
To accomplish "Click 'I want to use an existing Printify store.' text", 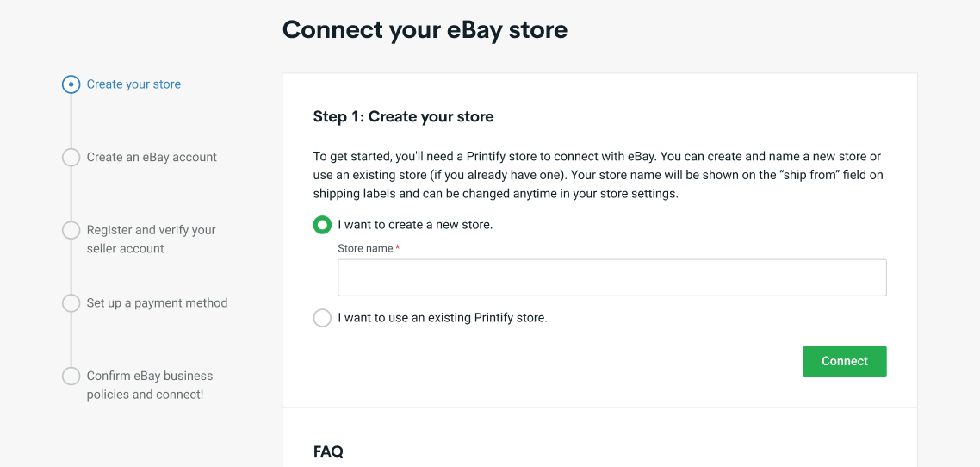I will click(x=443, y=318).
